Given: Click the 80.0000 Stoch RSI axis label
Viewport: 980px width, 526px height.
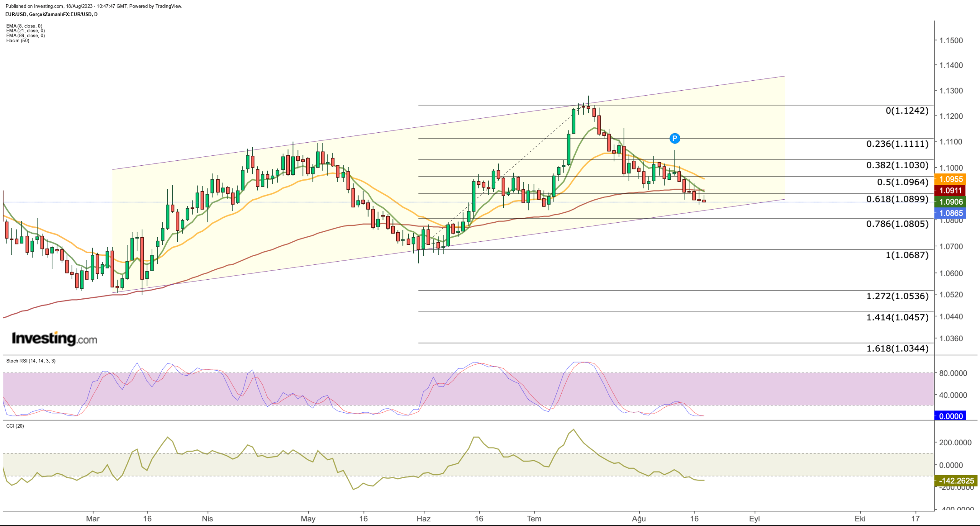Looking at the screenshot, I should (953, 373).
